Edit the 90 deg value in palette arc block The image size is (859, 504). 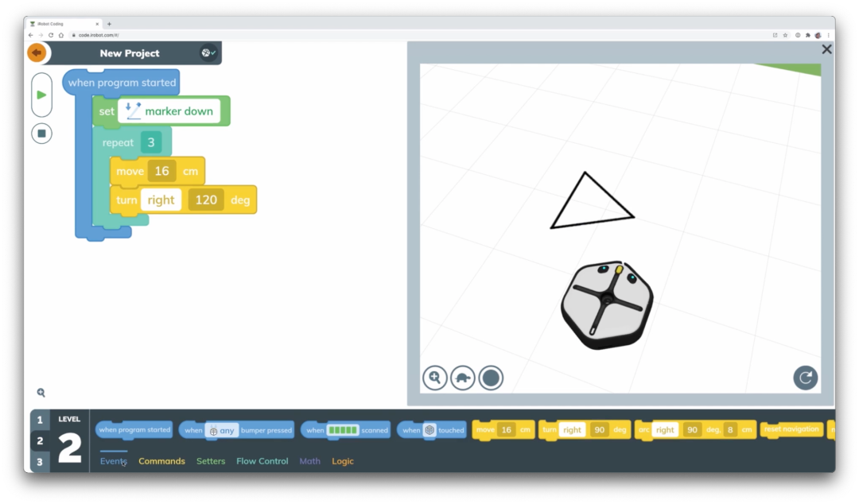693,430
